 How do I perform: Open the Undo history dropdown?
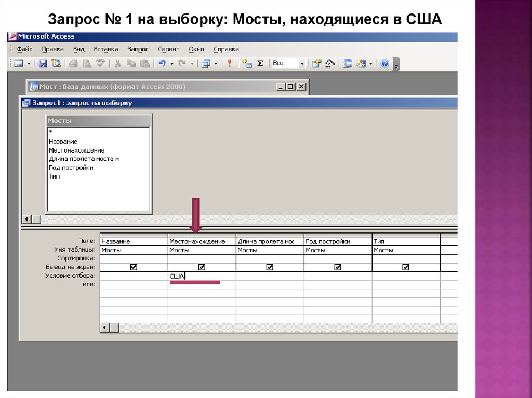coord(171,64)
